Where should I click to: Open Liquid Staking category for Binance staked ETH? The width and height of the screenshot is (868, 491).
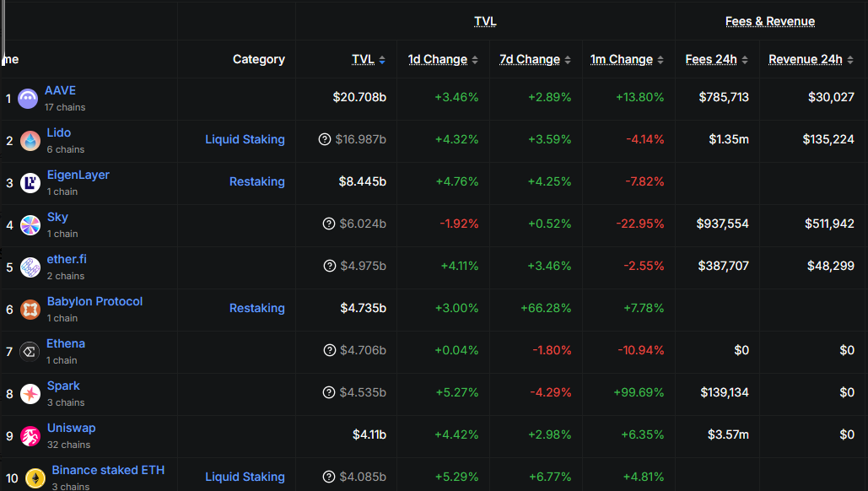(x=245, y=477)
